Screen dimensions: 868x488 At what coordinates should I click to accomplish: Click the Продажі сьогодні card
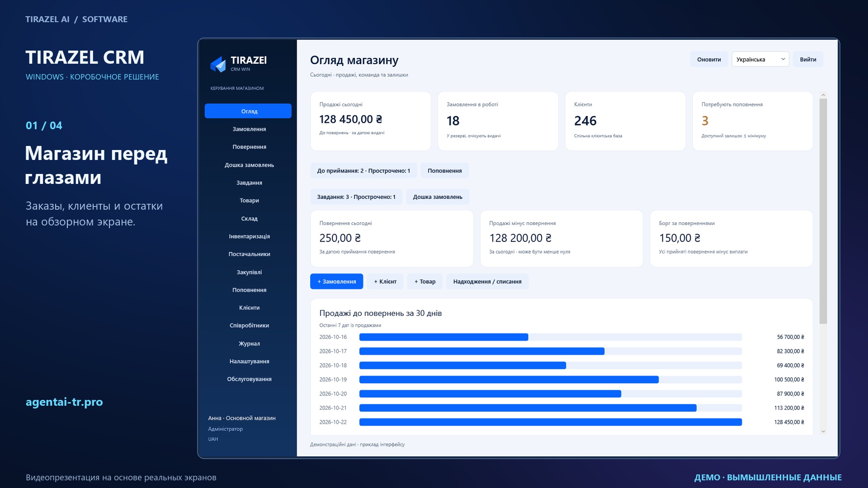click(370, 121)
